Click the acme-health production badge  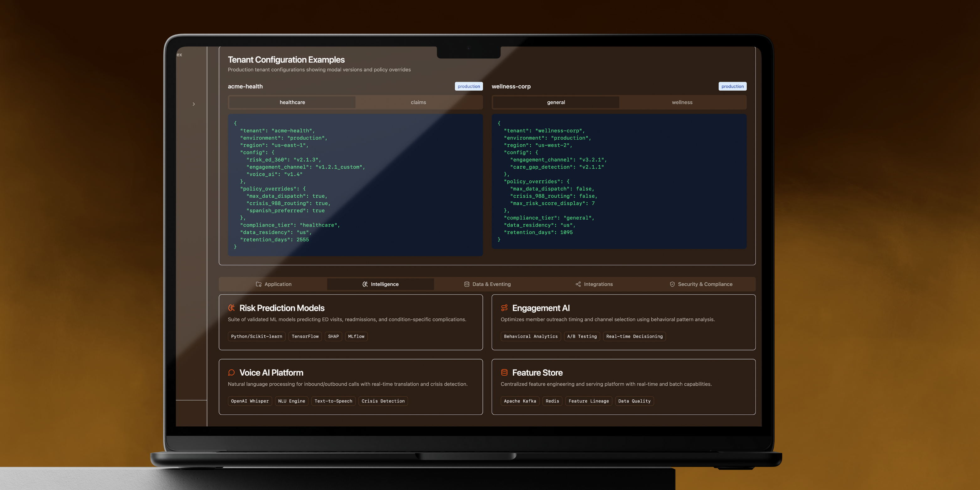click(468, 86)
